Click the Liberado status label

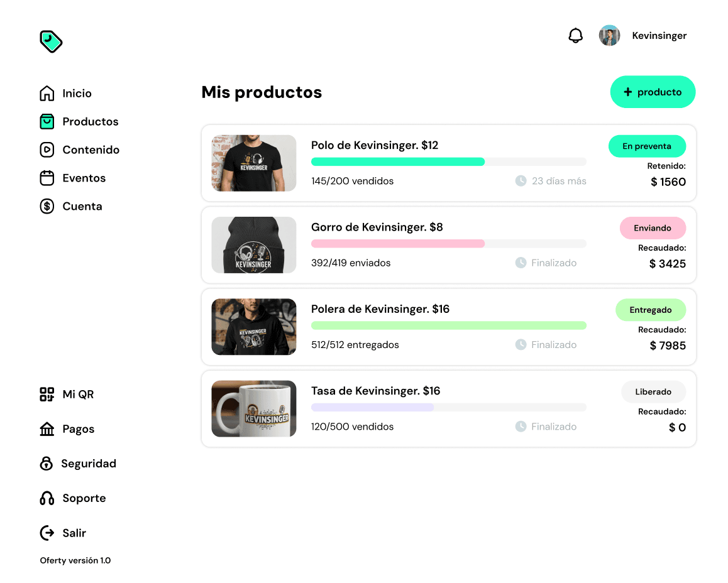(653, 392)
